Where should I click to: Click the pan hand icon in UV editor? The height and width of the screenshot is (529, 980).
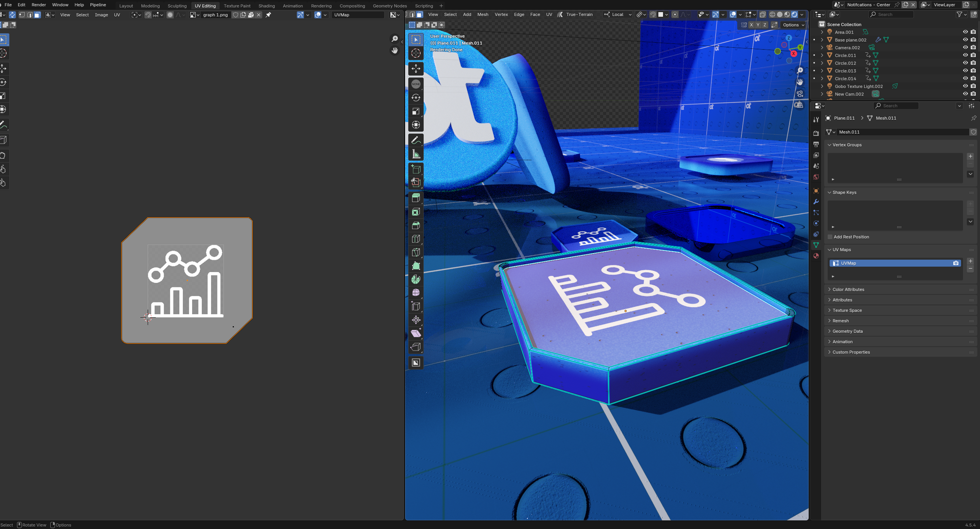pyautogui.click(x=394, y=50)
